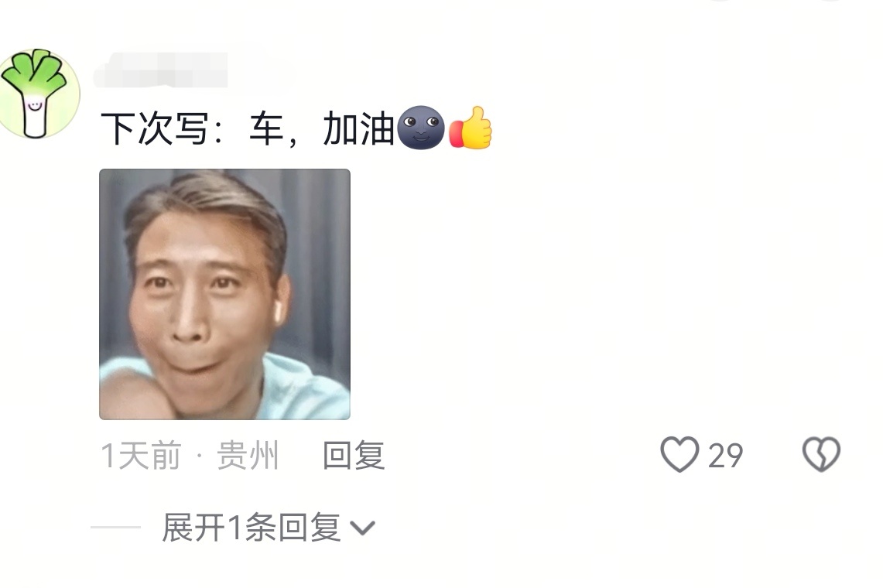Screen dimensions: 883x588
Task: Tap the 回复 reply button
Action: pyautogui.click(x=354, y=455)
